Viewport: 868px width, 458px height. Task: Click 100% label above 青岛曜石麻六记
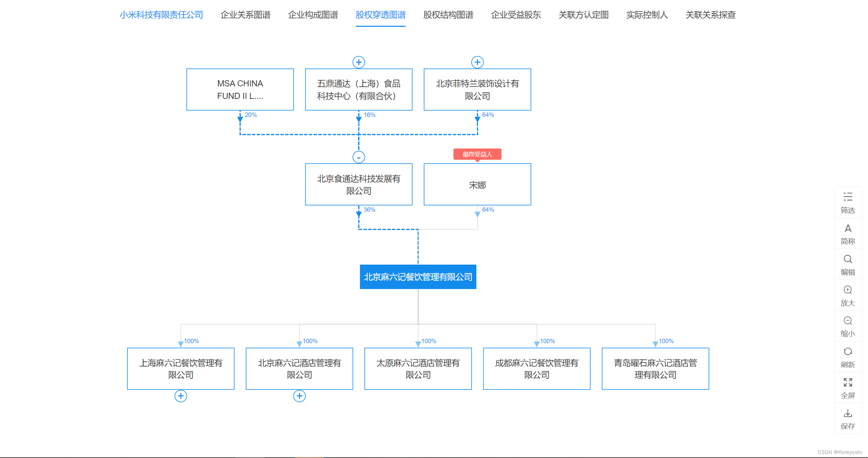click(666, 341)
